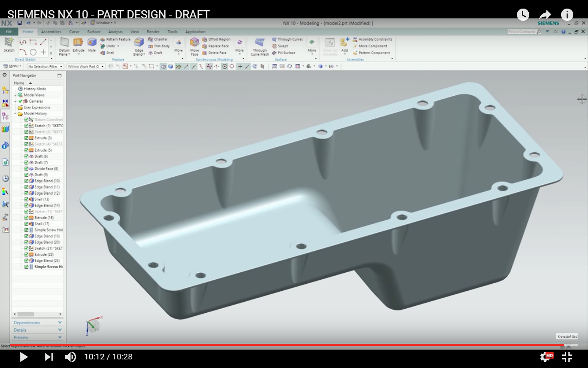Switch to the Curve ribbon tab
The height and width of the screenshot is (368, 588).
coord(74,31)
